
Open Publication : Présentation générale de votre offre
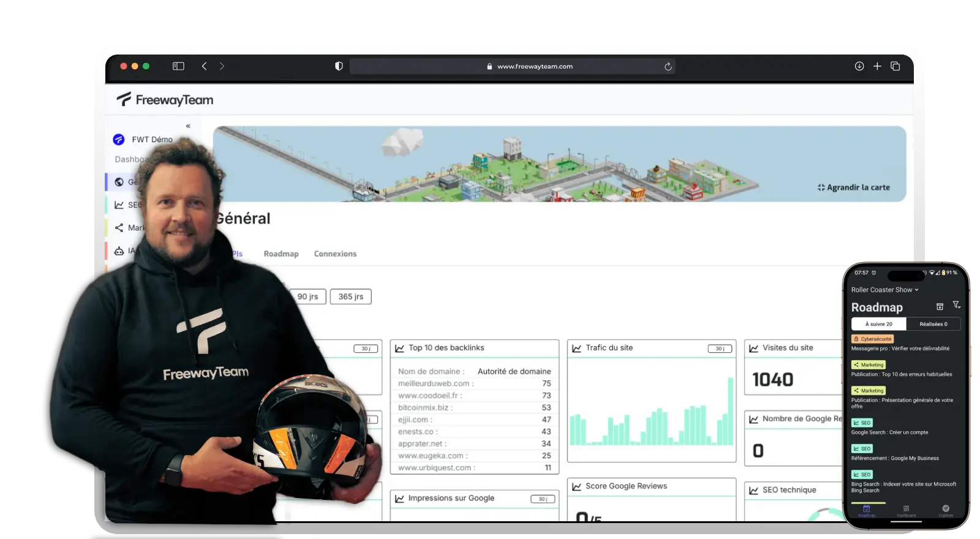pyautogui.click(x=902, y=403)
